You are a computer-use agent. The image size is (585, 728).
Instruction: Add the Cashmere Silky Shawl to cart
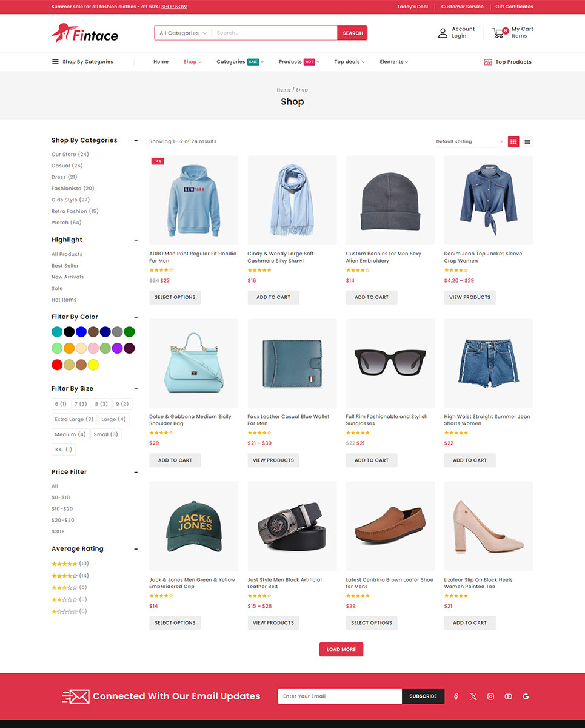click(x=273, y=297)
